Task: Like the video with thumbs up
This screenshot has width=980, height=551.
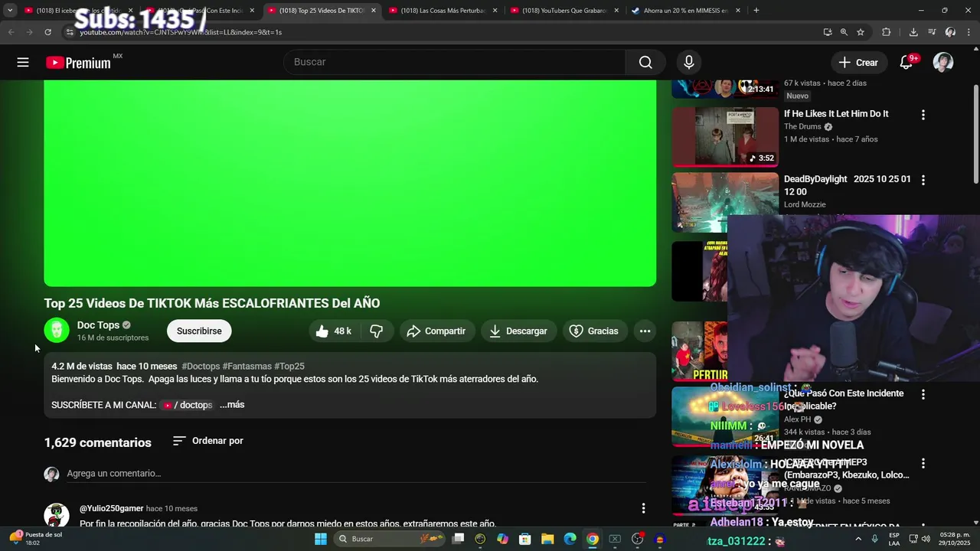Action: point(333,331)
